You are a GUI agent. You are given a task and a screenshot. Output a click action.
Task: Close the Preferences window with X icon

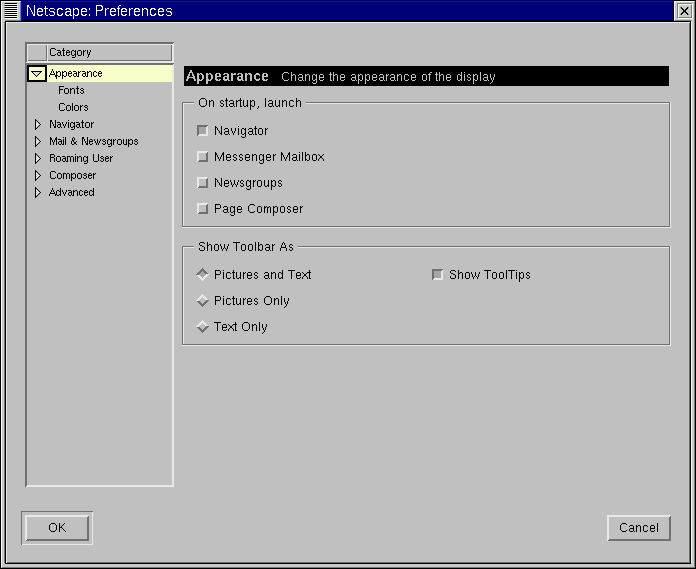point(684,11)
